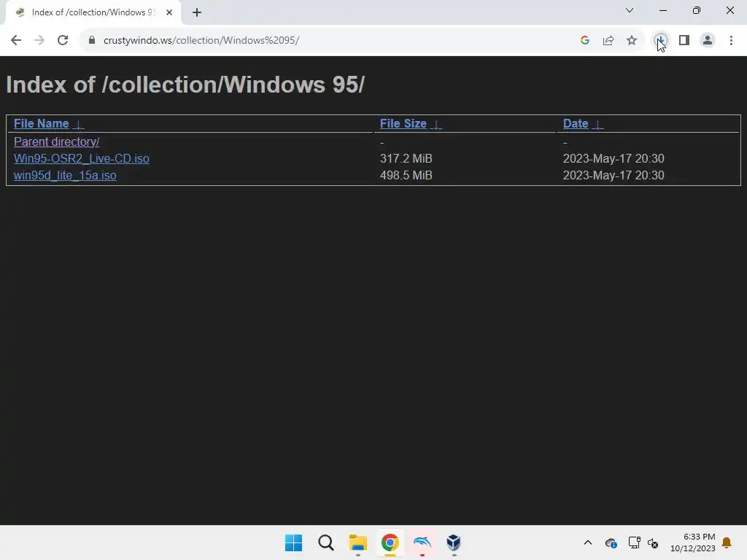
Task: Open notifications via the bell icon
Action: pyautogui.click(x=727, y=542)
